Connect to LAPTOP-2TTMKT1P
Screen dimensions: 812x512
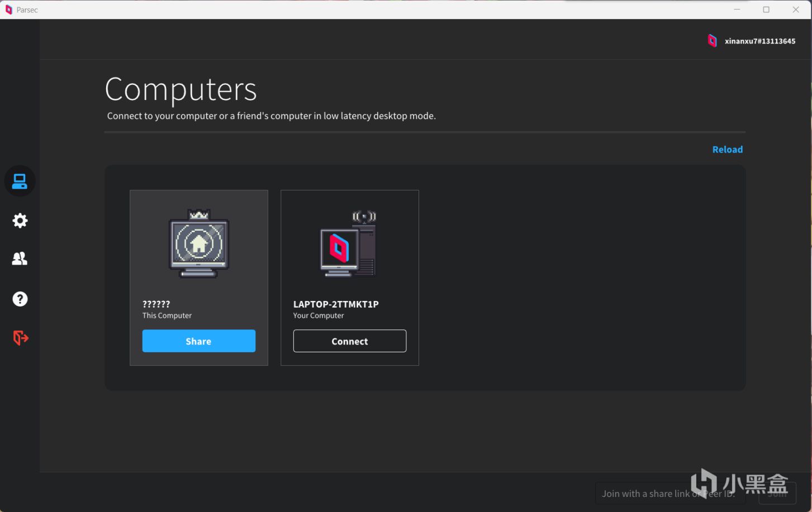(x=350, y=341)
